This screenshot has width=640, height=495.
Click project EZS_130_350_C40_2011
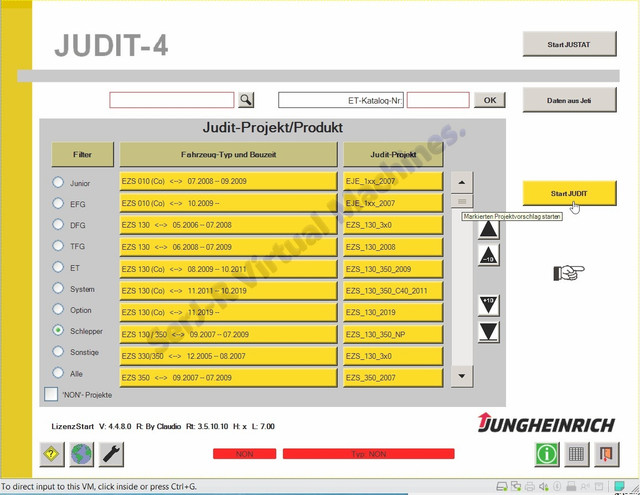coord(393,291)
